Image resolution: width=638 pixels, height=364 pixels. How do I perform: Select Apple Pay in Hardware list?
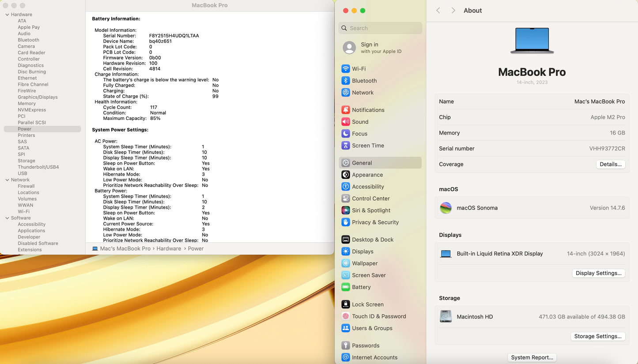(x=29, y=27)
